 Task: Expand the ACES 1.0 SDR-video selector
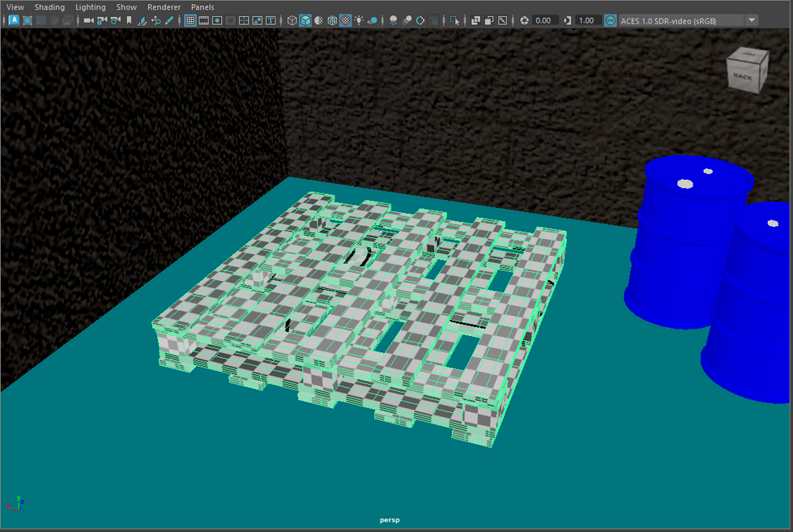coord(753,20)
